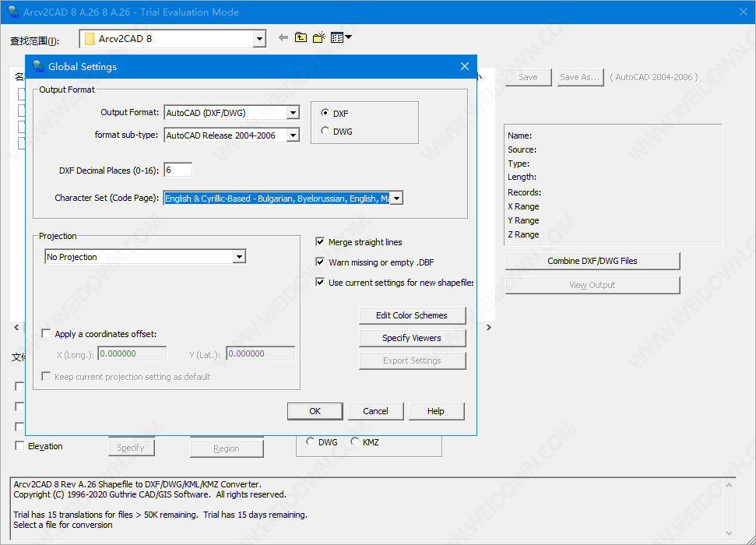This screenshot has height=545, width=756.
Task: Select the DWG radio in Global Settings
Action: point(325,131)
